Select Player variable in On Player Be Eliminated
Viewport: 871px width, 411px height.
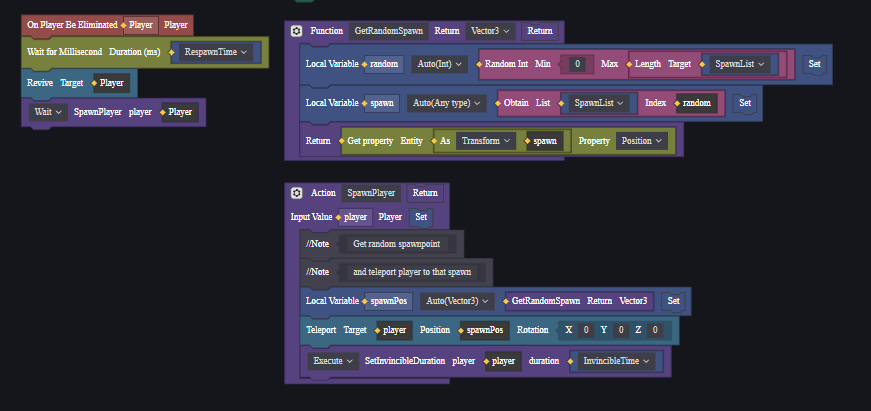[x=141, y=25]
